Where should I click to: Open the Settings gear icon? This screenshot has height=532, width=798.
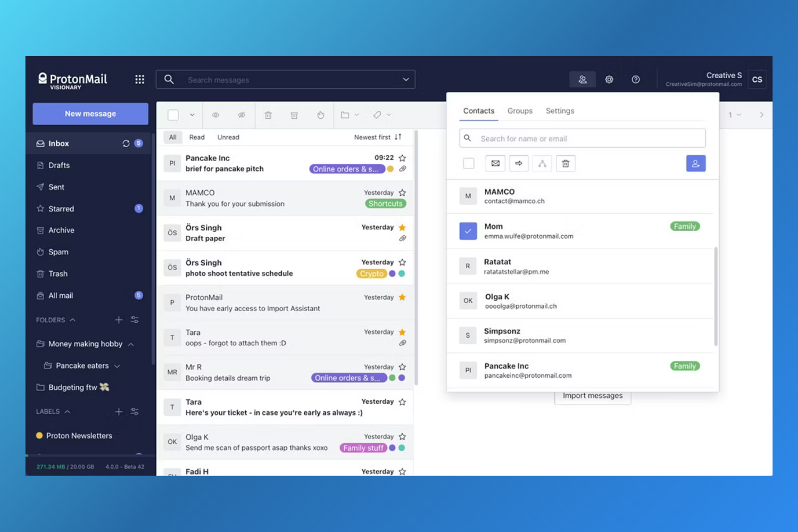click(x=609, y=79)
